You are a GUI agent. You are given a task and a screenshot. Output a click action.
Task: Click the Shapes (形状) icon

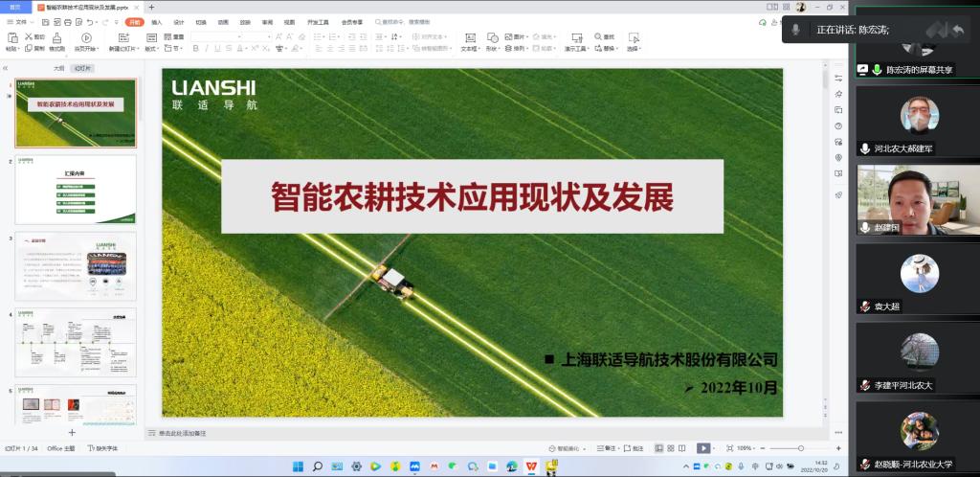[x=493, y=37]
